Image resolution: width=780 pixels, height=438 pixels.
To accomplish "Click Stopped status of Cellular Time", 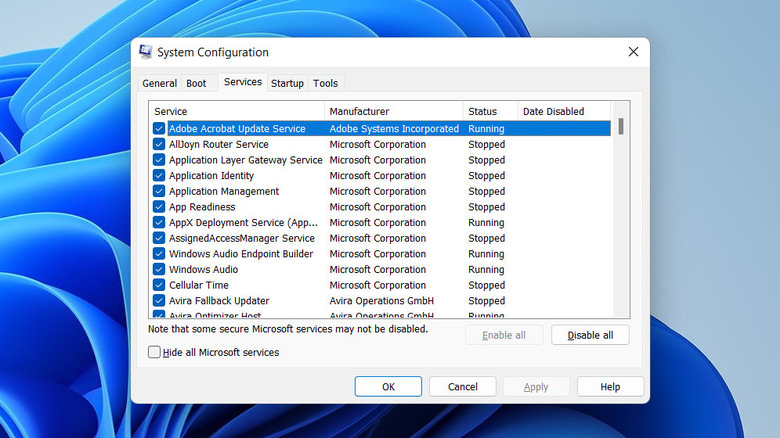I will 487,285.
